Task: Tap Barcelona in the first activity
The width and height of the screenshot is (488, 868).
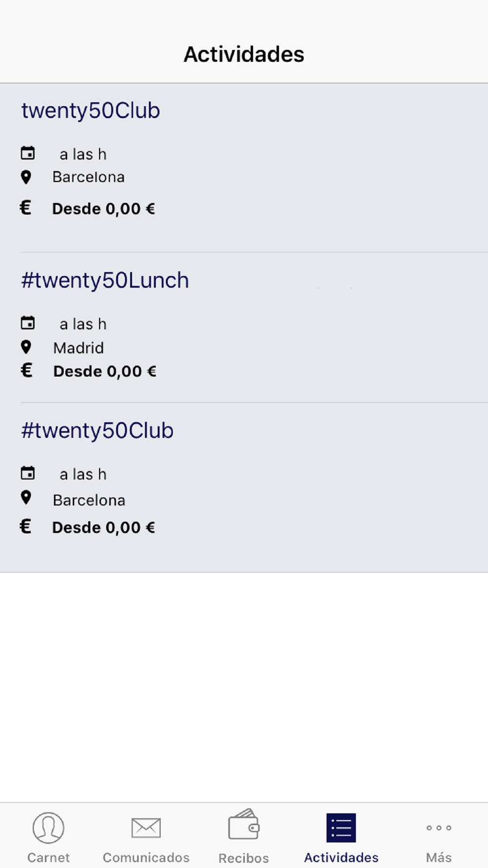Action: (89, 177)
